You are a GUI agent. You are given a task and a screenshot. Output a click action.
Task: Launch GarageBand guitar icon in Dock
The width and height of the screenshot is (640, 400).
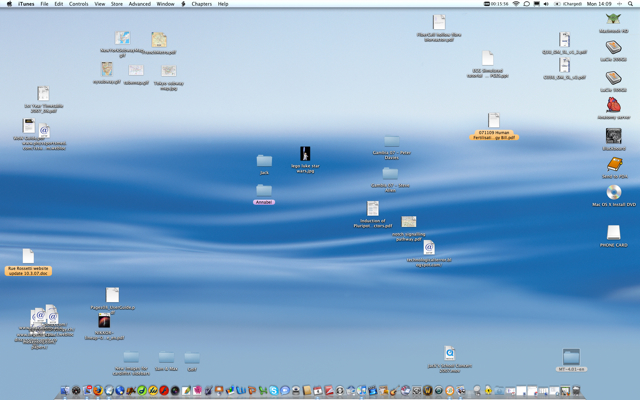(395, 391)
